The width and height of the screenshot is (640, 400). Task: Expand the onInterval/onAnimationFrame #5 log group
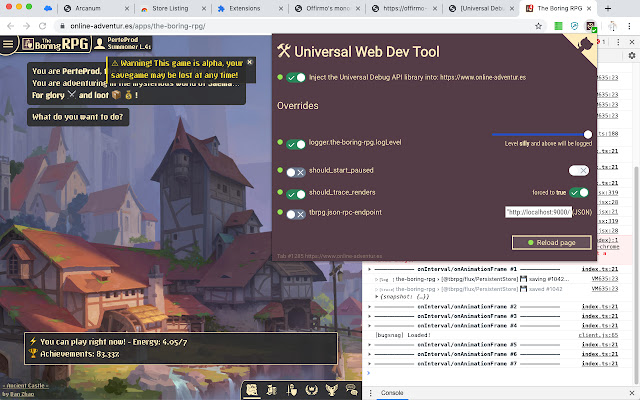coord(369,344)
